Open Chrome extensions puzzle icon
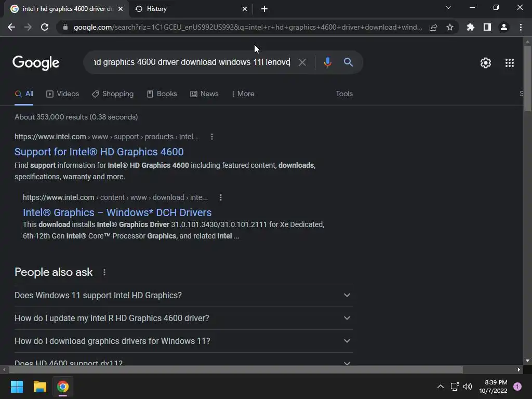Screen dimensions: 532x399 471,27
